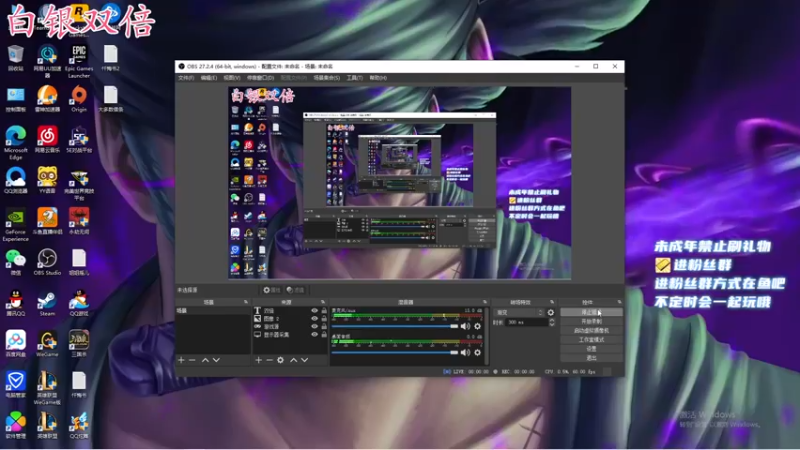Image resolution: width=800 pixels, height=450 pixels.
Task: Toggle the lock of 图像 2 source
Action: coord(324,318)
